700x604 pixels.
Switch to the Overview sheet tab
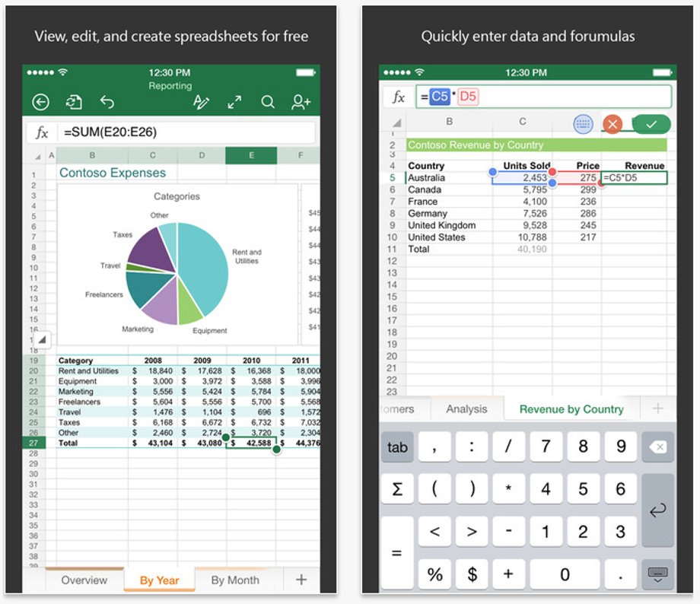pos(84,580)
